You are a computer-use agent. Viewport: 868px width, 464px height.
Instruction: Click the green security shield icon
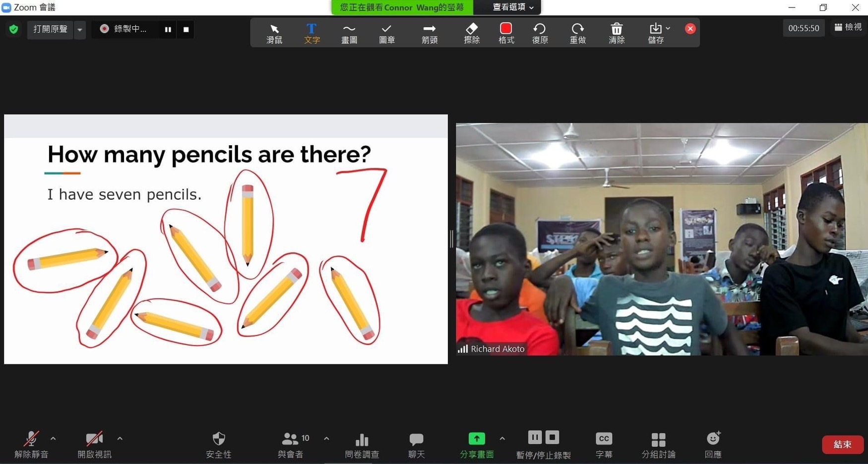coord(14,29)
